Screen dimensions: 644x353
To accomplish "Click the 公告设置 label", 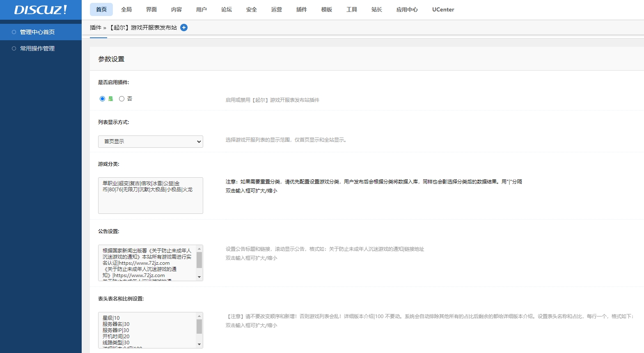I will [x=109, y=232].
